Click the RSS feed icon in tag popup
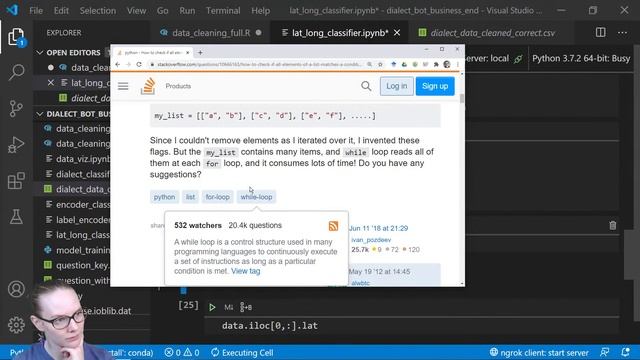 click(x=333, y=226)
